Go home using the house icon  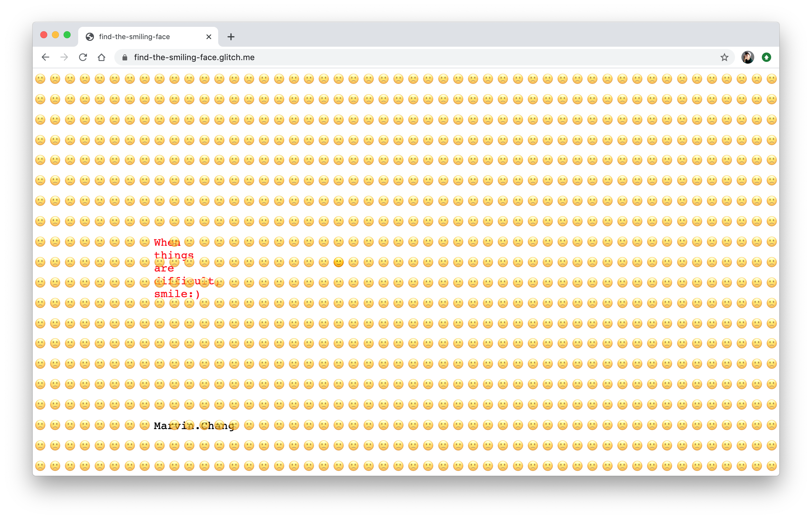click(x=101, y=58)
